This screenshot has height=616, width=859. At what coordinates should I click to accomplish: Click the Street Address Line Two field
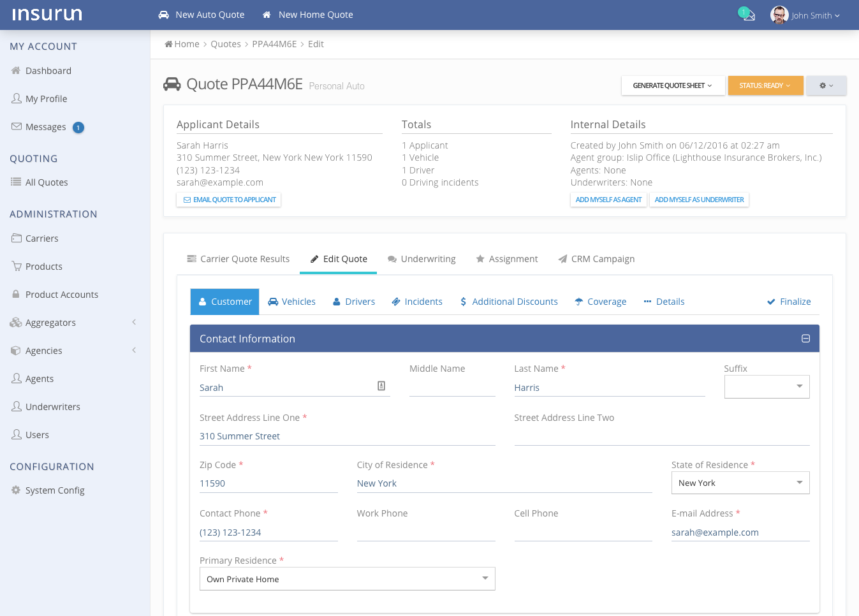[662, 436]
